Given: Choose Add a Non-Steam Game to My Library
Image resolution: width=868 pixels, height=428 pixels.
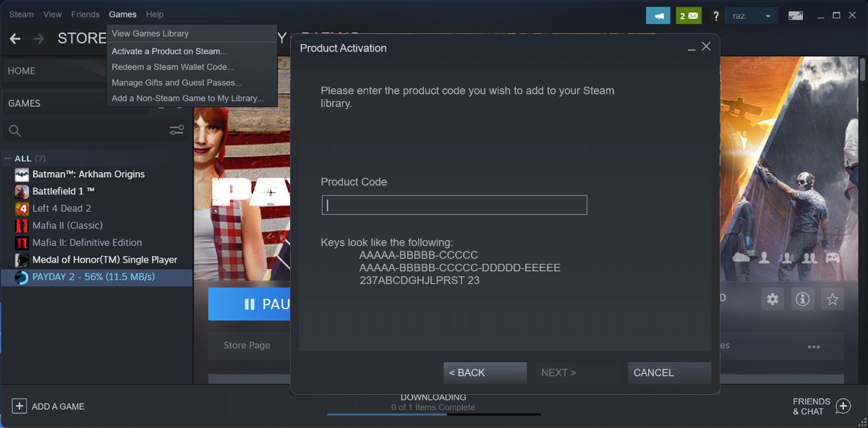Looking at the screenshot, I should click(187, 98).
